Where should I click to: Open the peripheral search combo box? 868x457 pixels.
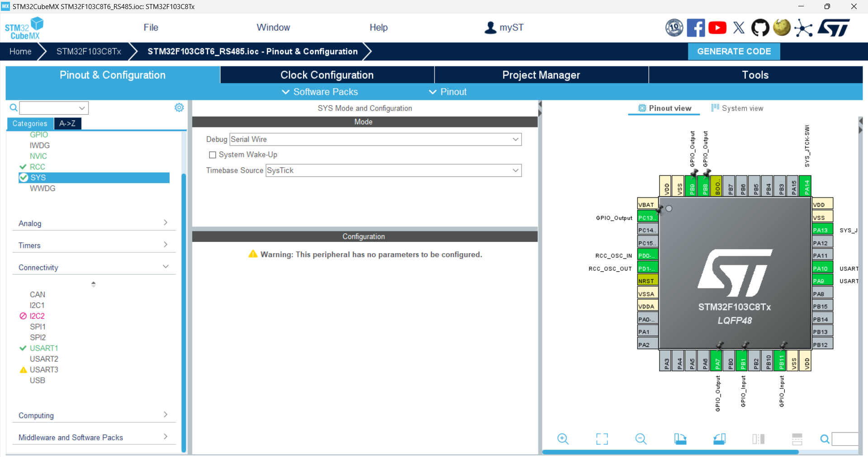click(54, 108)
